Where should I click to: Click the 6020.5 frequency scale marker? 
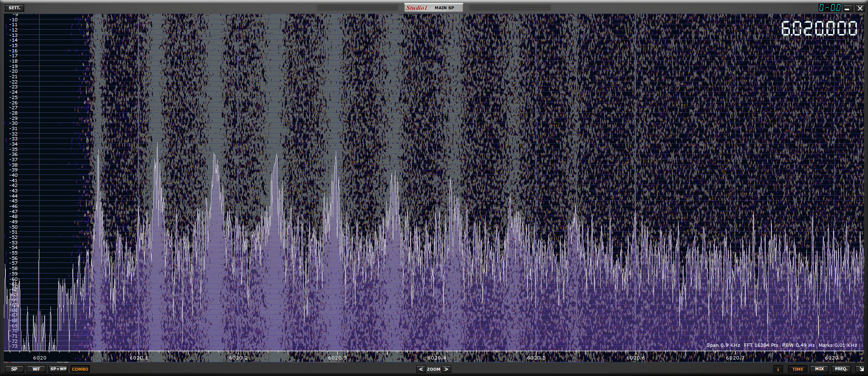pos(536,358)
